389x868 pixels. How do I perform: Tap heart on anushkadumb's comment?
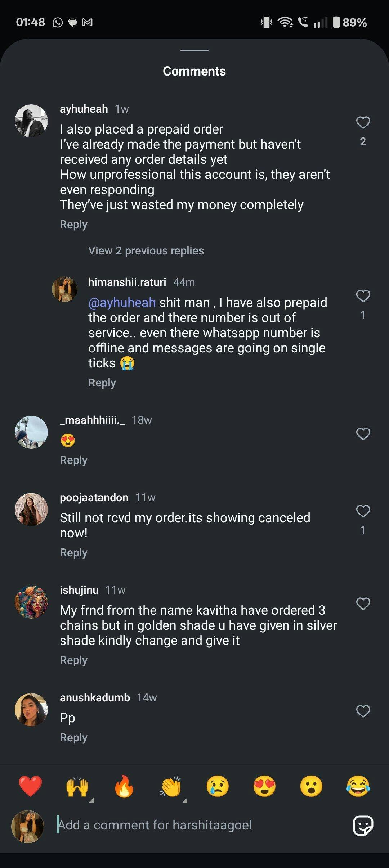tap(363, 711)
